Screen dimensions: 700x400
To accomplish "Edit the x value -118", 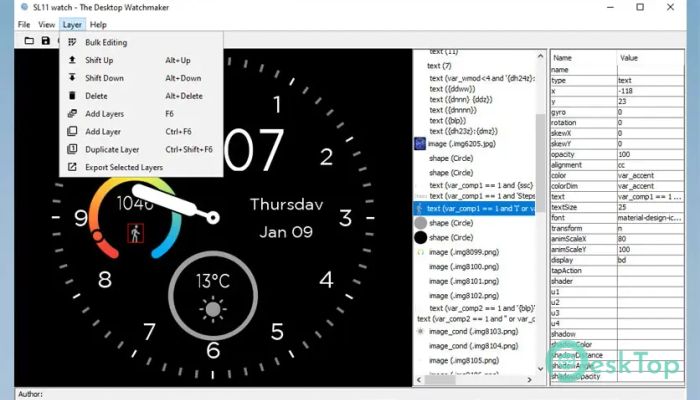I will (x=650, y=91).
